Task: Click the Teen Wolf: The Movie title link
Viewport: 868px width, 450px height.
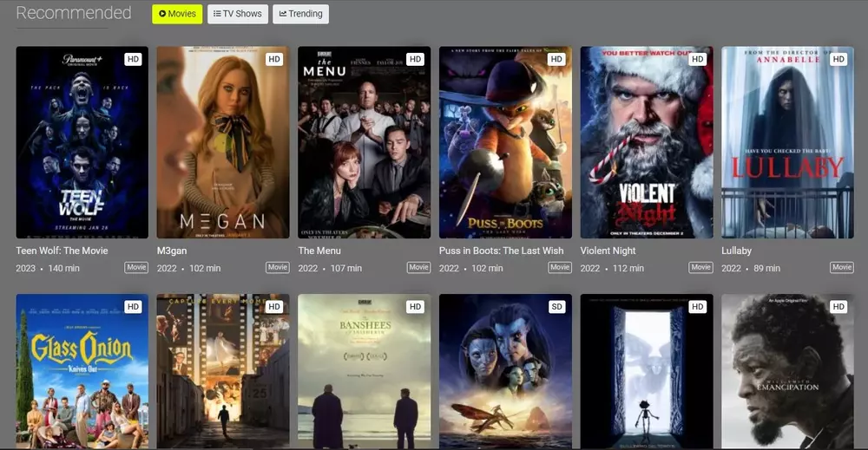Action: (62, 251)
